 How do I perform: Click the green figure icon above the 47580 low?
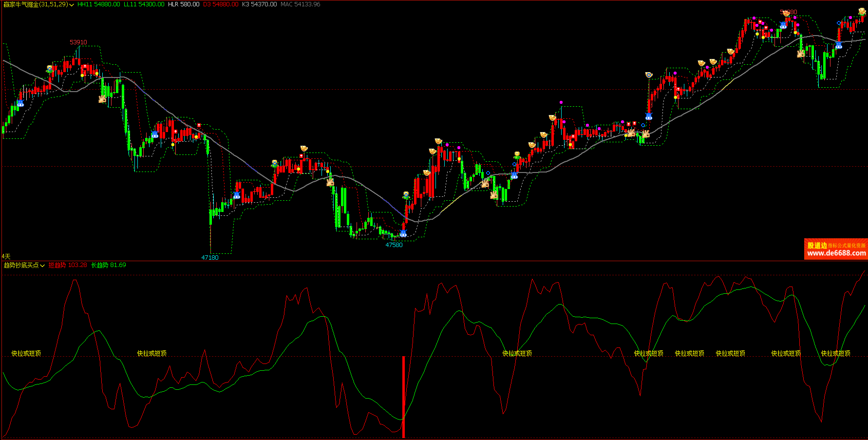coord(406,195)
